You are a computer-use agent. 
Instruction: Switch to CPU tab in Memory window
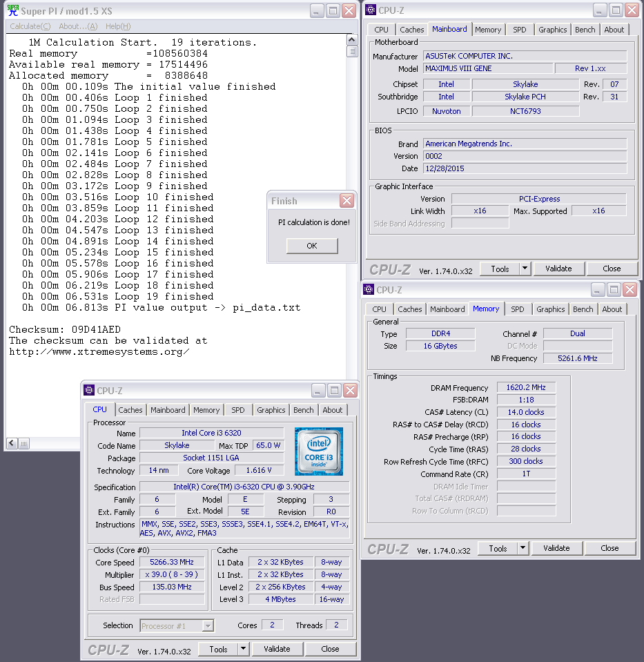[379, 309]
